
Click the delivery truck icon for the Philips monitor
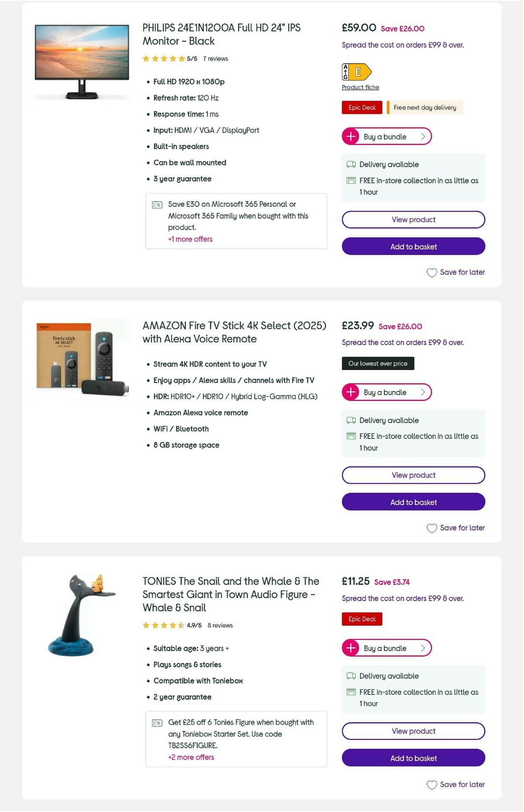[x=351, y=164]
